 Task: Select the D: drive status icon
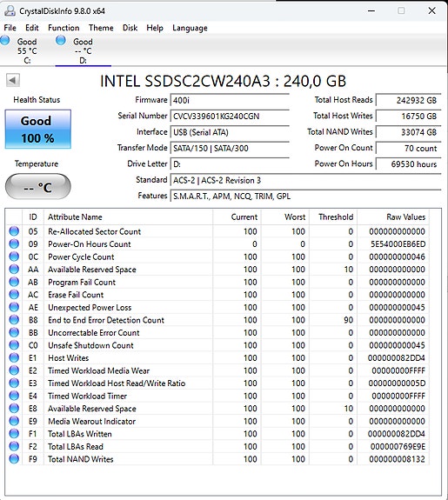[60, 41]
